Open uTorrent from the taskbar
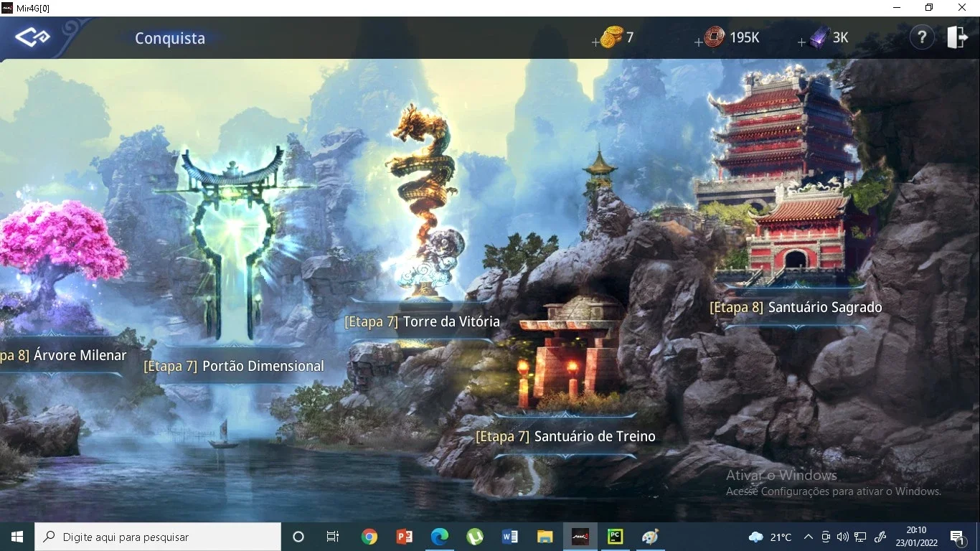The height and width of the screenshot is (551, 980). point(475,537)
